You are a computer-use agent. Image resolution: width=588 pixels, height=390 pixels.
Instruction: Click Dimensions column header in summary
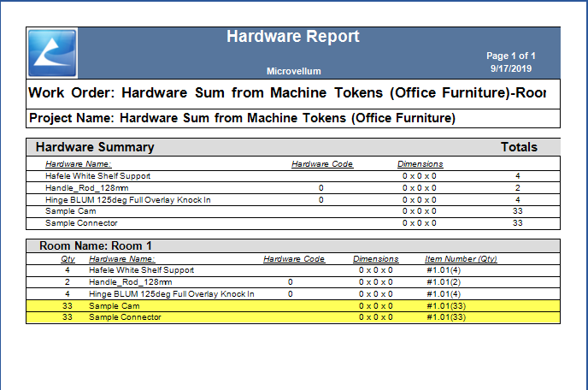coord(420,164)
